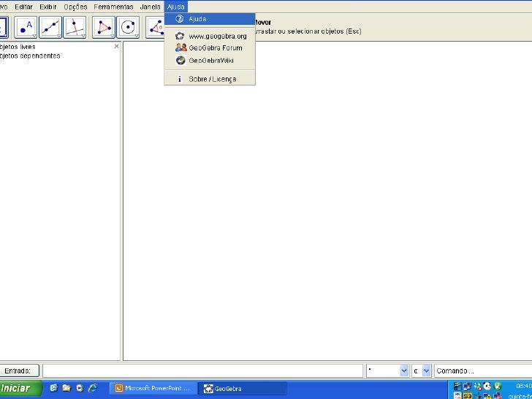
Task: Select the Perpendicular Line tool
Action: click(x=75, y=28)
